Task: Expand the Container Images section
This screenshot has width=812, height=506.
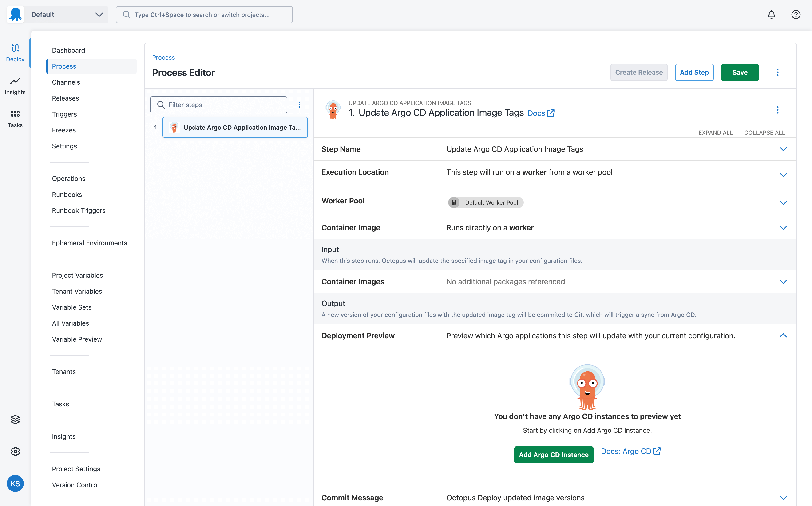Action: (783, 281)
